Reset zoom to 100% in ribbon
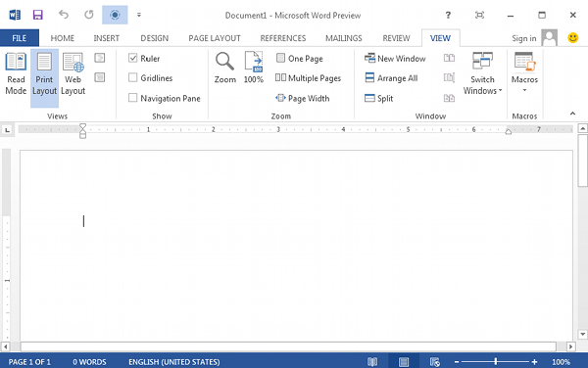Image resolution: width=588 pixels, height=368 pixels. pyautogui.click(x=254, y=68)
